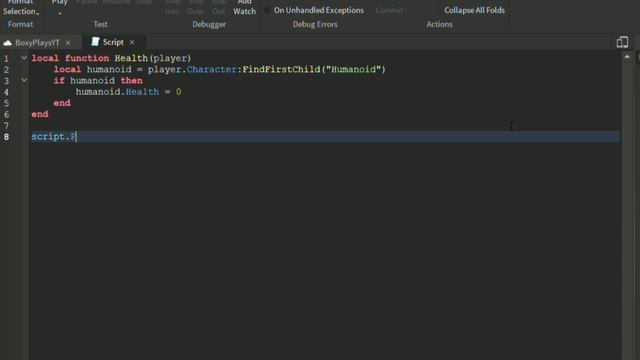
Task: Click line number 8 in the gutter
Action: (6, 137)
